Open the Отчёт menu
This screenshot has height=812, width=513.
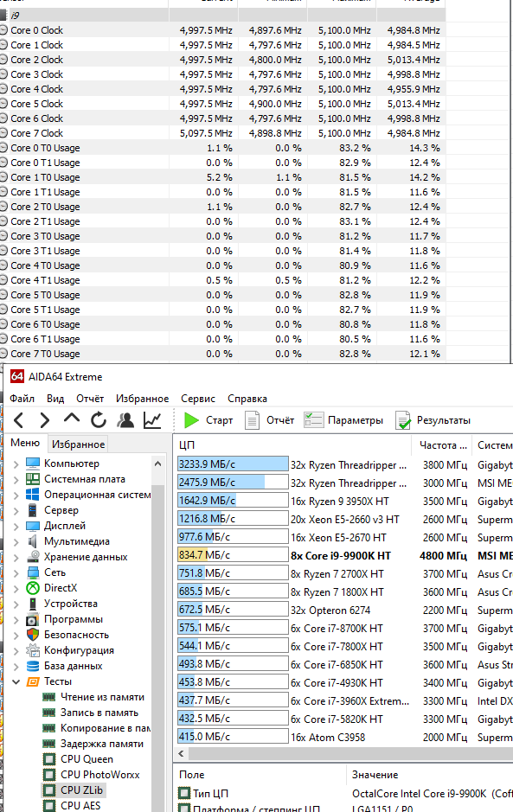coord(90,399)
